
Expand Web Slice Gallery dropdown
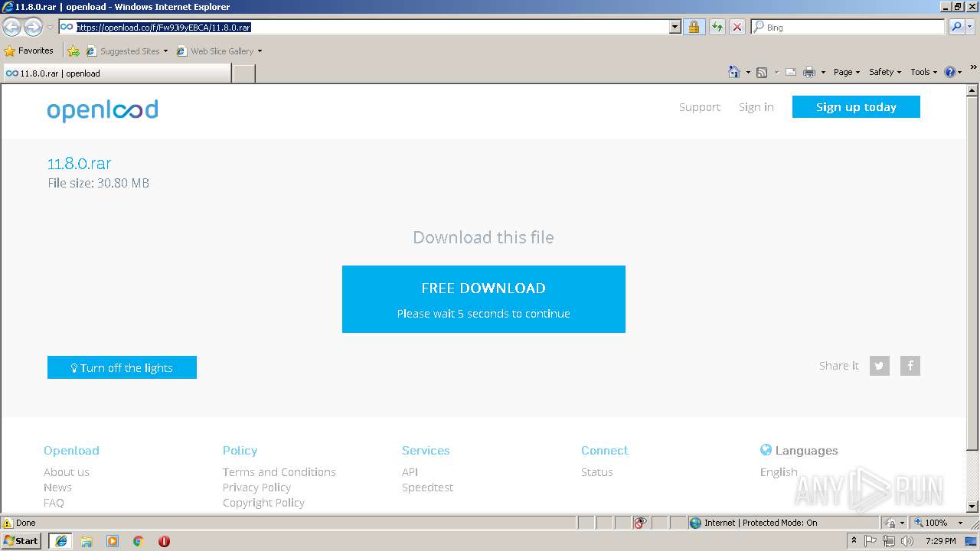click(x=260, y=51)
